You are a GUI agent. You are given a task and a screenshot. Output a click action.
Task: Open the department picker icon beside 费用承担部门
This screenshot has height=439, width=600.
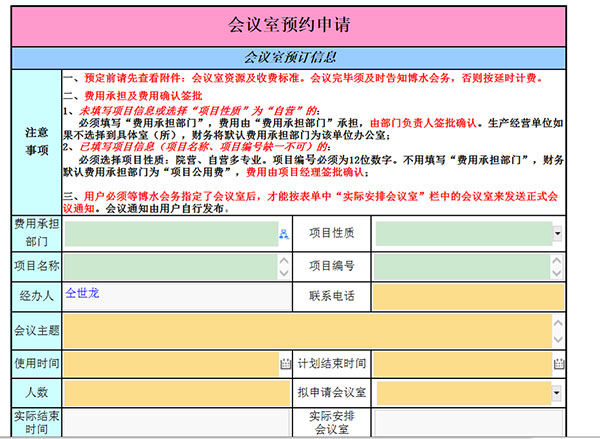tap(284, 234)
